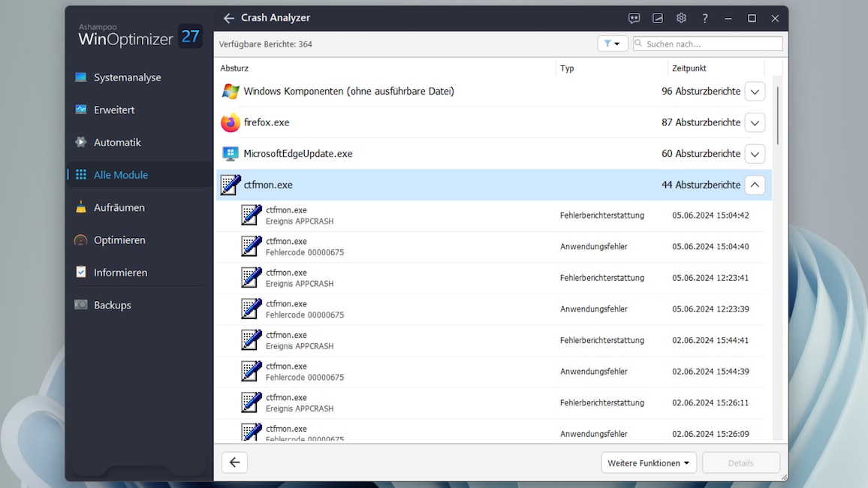
Task: Click the MicrosoftEdgeUpdate.exe monitor icon
Action: (x=231, y=154)
